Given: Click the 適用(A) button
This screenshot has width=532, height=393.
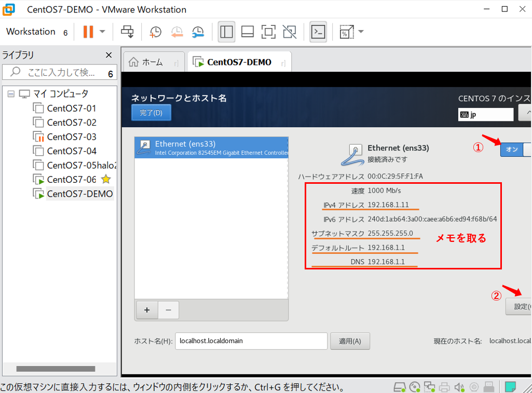Looking at the screenshot, I should pos(350,341).
